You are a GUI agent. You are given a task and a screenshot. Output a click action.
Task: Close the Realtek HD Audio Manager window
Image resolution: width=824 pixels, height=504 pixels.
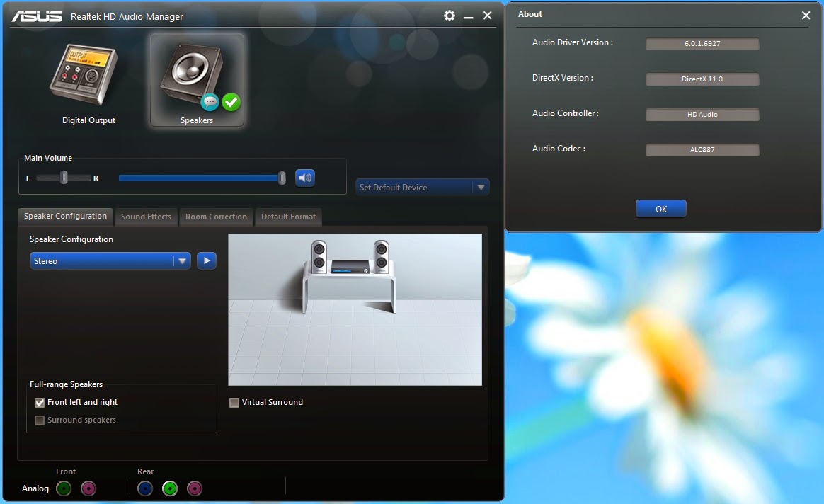pyautogui.click(x=488, y=16)
